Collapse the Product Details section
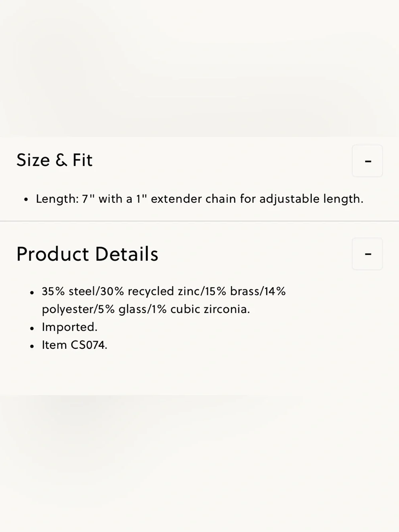The image size is (399, 532). [367, 254]
